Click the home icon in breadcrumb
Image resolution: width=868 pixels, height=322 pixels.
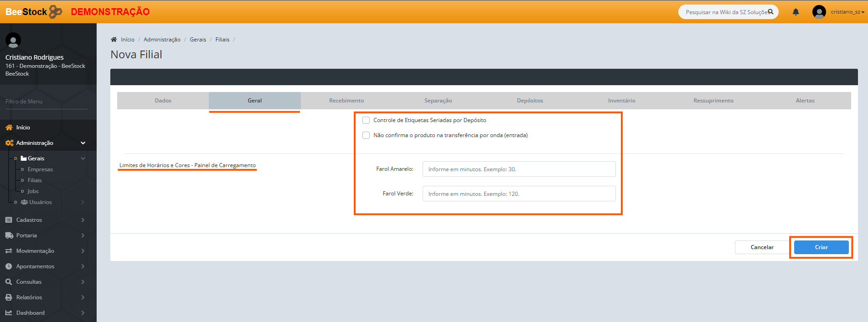click(114, 40)
